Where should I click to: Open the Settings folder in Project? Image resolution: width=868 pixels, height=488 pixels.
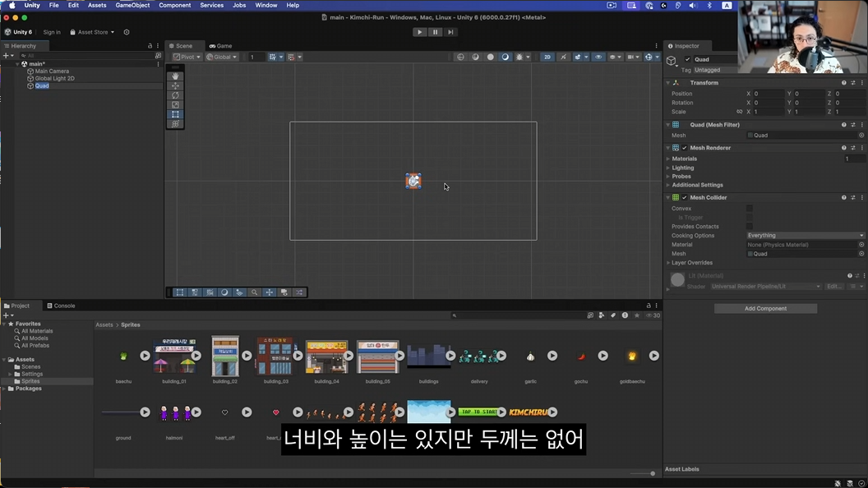[31, 374]
